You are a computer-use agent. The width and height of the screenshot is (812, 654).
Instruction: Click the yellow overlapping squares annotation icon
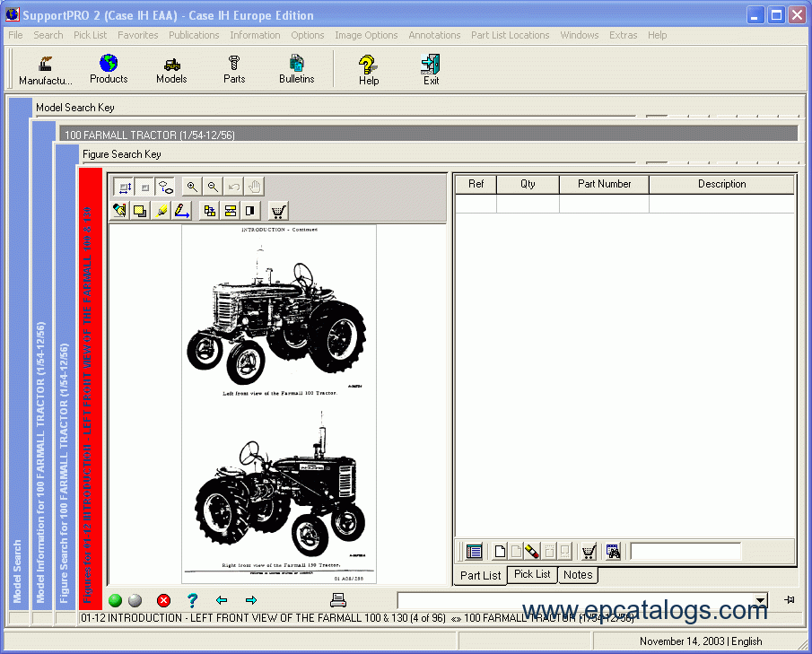click(140, 211)
